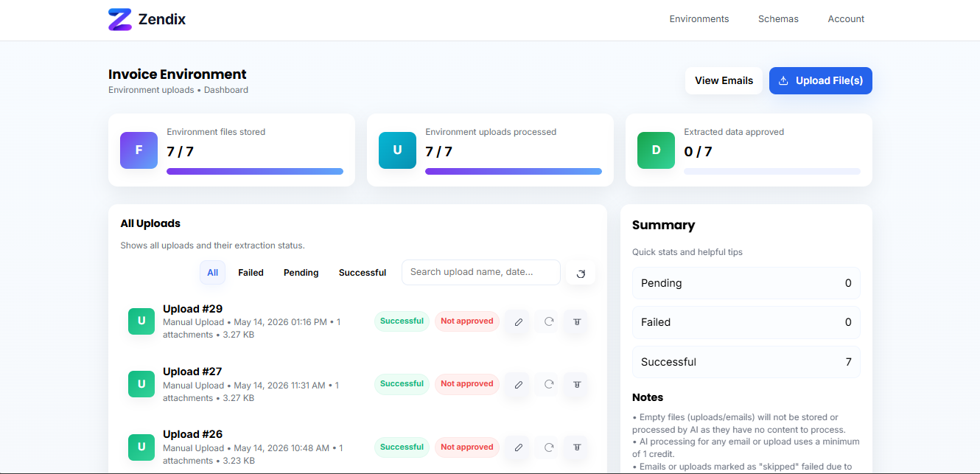Click the Pending row in Summary
This screenshot has width=980, height=474.
(746, 283)
